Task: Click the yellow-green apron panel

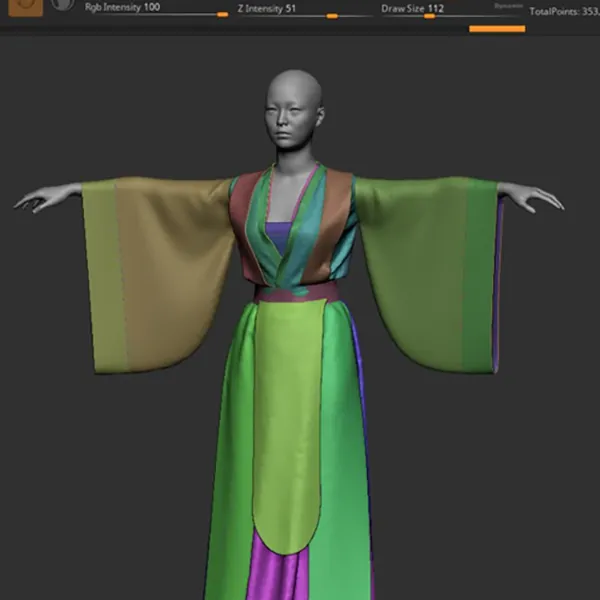Action: pyautogui.click(x=287, y=420)
